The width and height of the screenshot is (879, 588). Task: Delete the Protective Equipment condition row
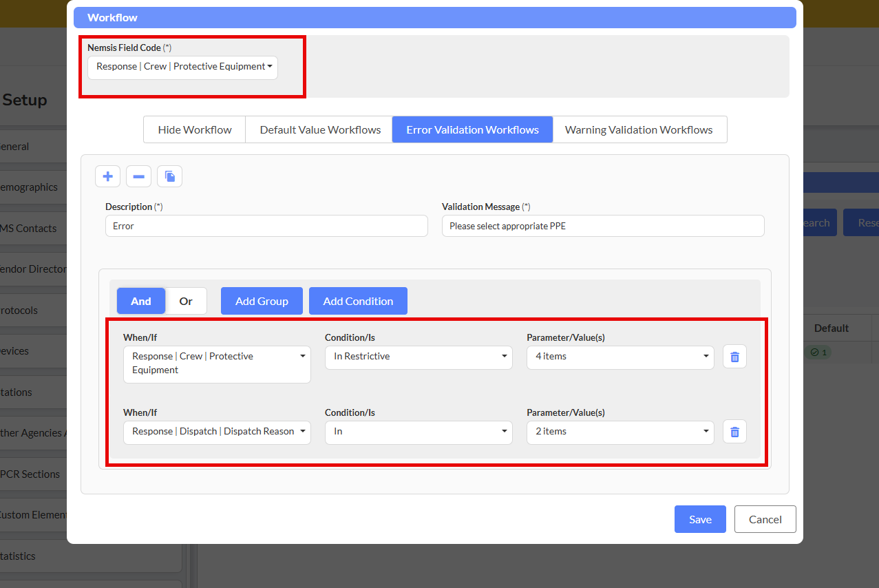[734, 357]
